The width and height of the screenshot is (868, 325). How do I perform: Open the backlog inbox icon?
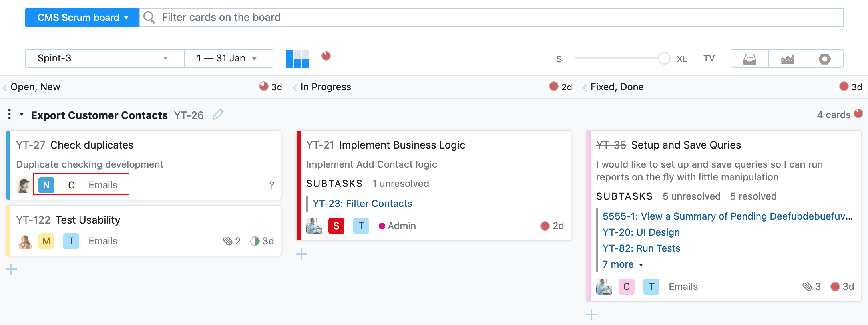point(750,59)
